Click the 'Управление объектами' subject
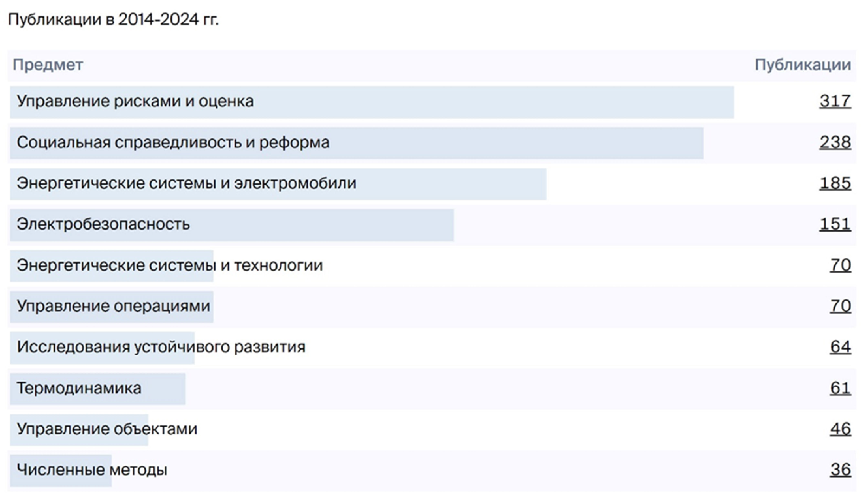This screenshot has width=868, height=493. [x=107, y=429]
